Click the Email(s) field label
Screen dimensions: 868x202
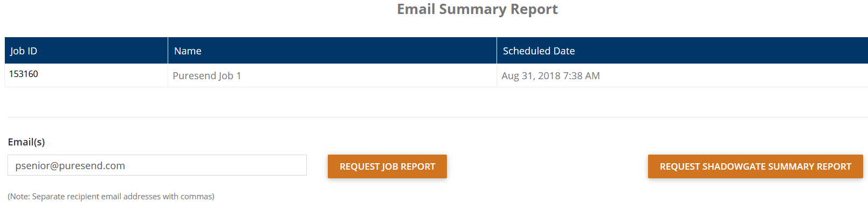coord(26,142)
